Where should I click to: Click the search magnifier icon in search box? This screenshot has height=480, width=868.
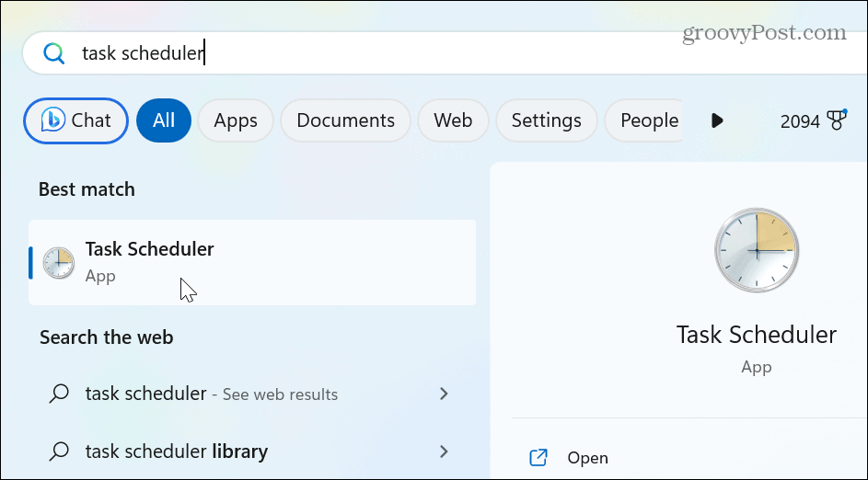click(x=53, y=53)
